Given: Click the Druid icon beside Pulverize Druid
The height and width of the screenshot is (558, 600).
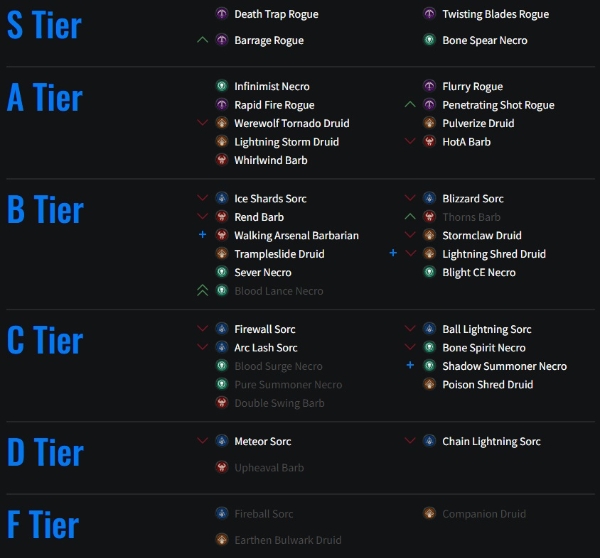Looking at the screenshot, I should 429,123.
